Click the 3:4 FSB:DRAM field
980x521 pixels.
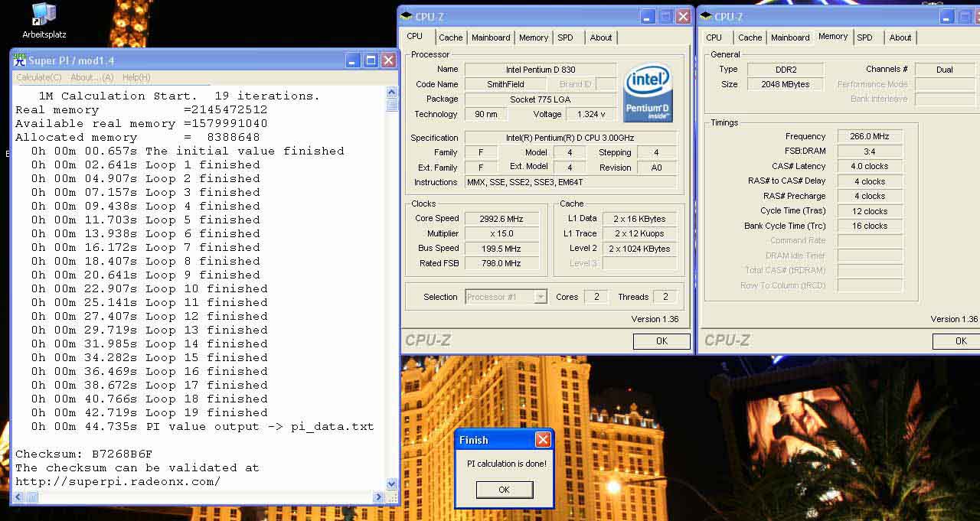point(870,151)
